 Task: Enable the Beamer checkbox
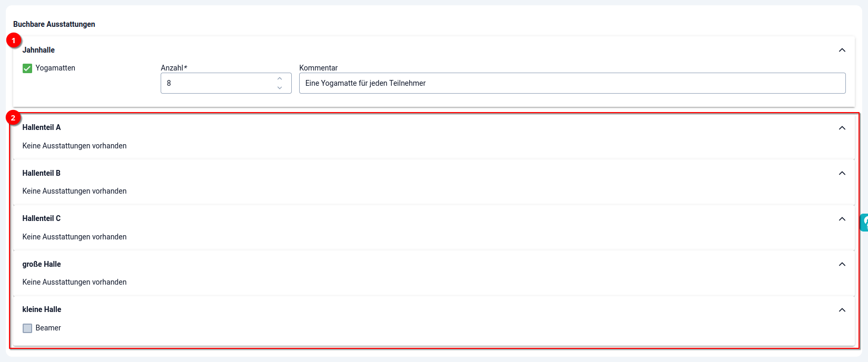point(27,328)
